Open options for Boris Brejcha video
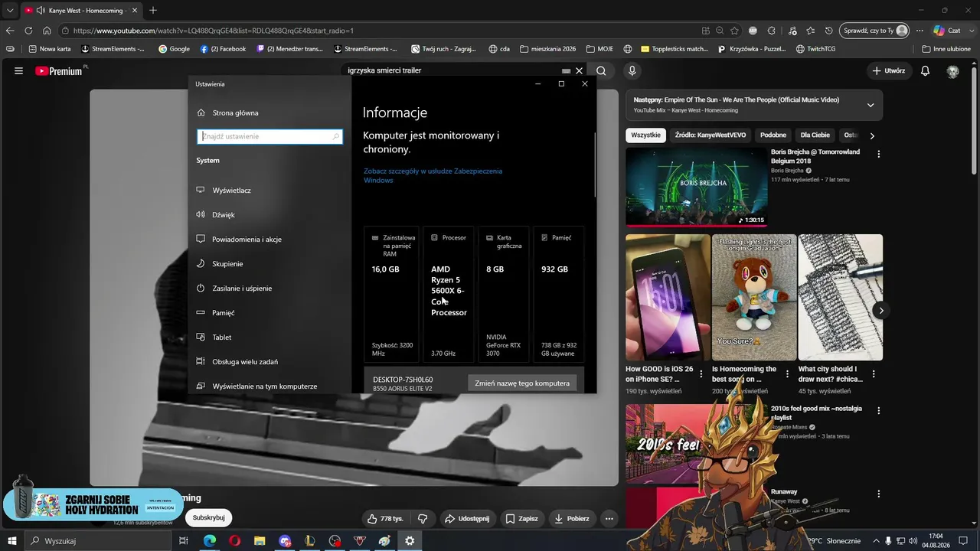 click(x=878, y=154)
